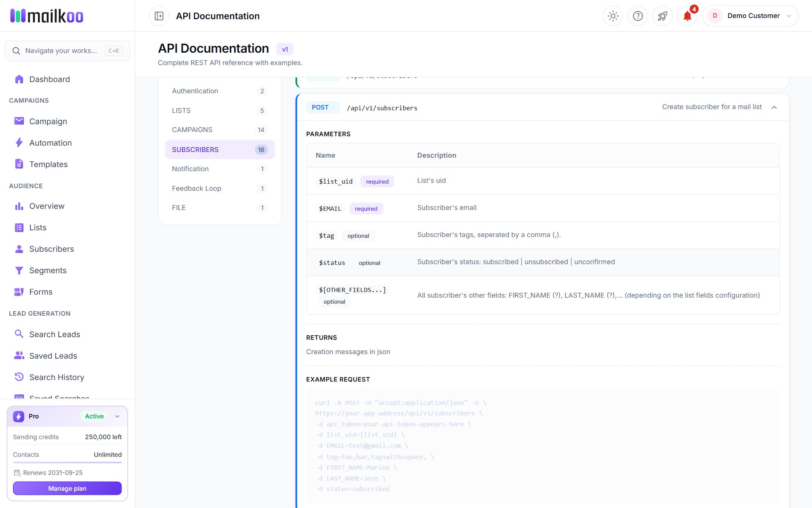
Task: Expand the Pro plan Active chevron
Action: coord(117,416)
